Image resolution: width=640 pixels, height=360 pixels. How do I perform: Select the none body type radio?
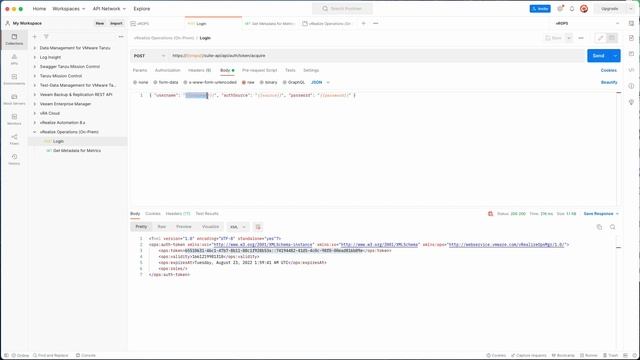(135, 82)
